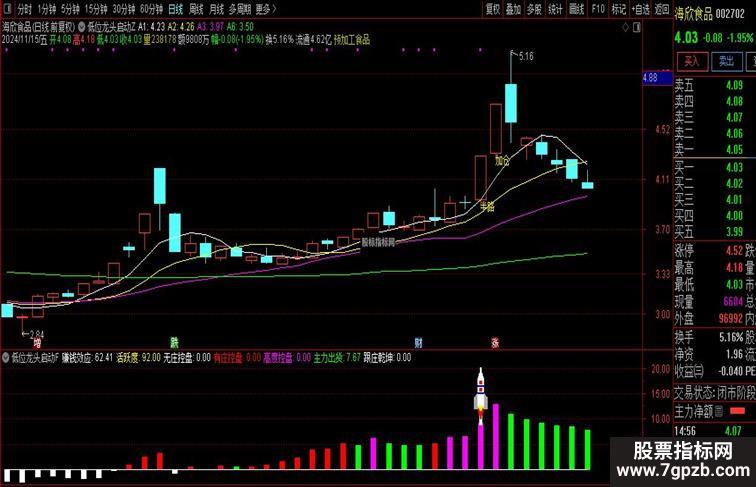Select the 30分钟 period tab

click(123, 9)
